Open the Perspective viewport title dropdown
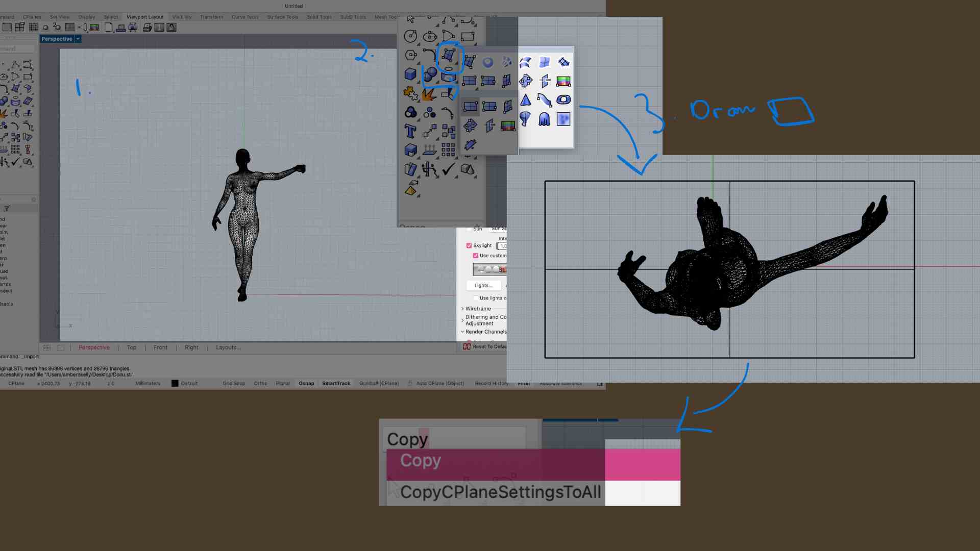 click(78, 39)
